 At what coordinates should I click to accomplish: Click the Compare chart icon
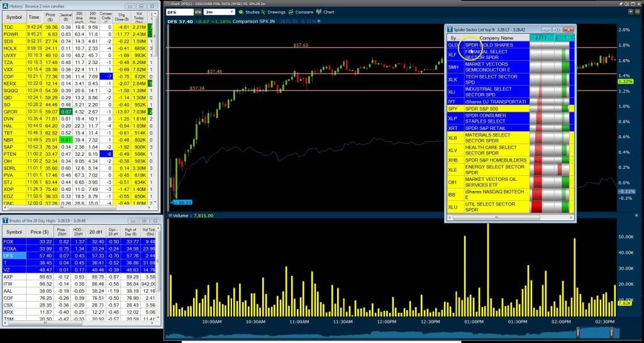291,13
